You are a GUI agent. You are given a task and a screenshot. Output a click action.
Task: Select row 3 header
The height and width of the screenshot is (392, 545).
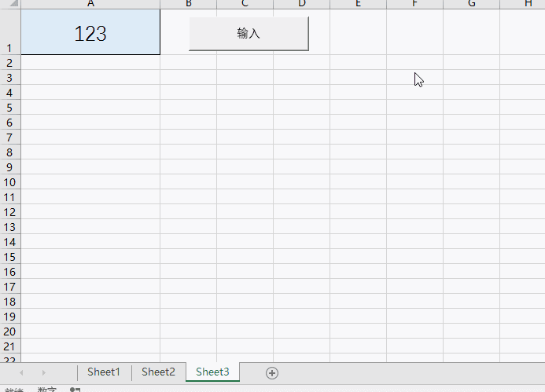click(10, 78)
